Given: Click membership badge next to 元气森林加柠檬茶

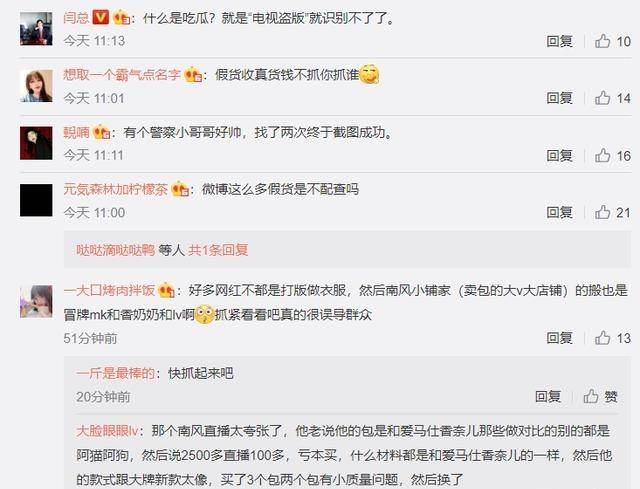Looking at the screenshot, I should 180,189.
